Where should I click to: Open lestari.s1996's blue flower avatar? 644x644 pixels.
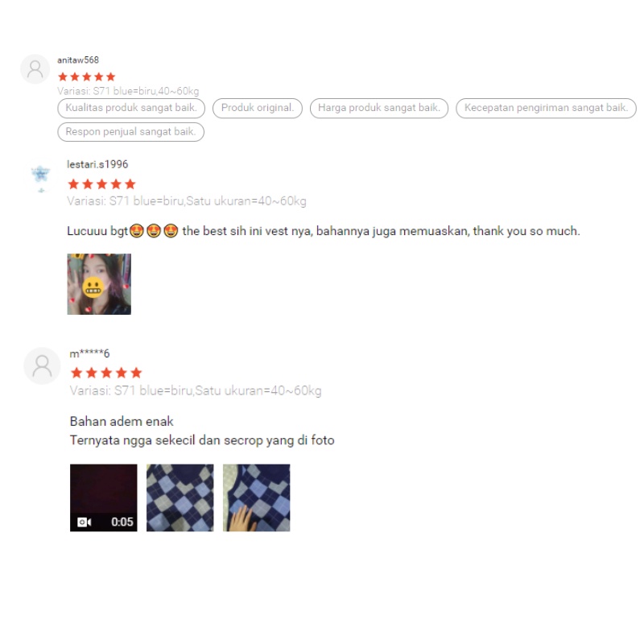tap(41, 177)
